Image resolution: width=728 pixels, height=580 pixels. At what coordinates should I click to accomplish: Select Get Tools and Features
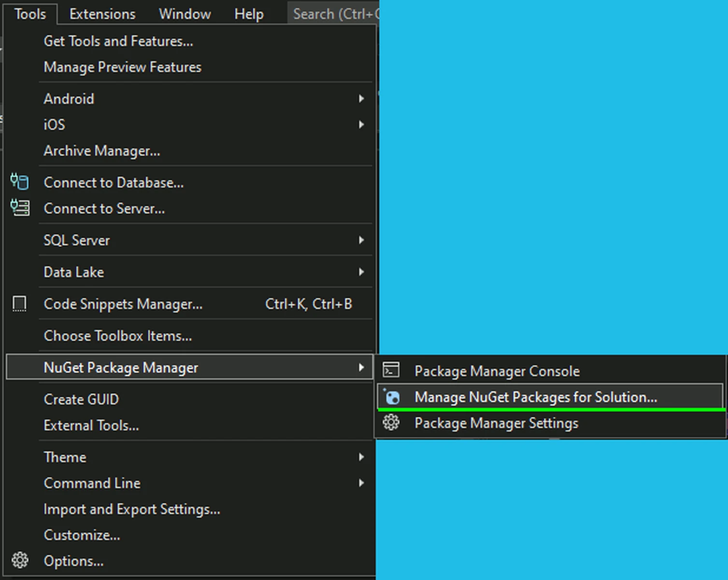tap(118, 41)
